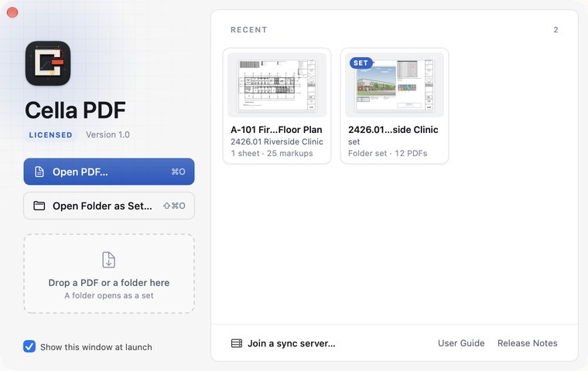
Task: Close the welcome window with red button
Action: [x=12, y=12]
